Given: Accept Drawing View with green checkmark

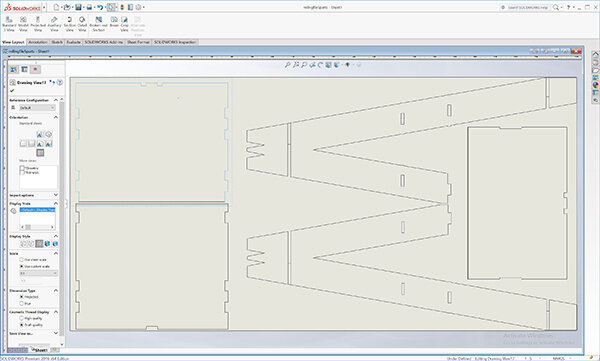Looking at the screenshot, I should [12, 91].
